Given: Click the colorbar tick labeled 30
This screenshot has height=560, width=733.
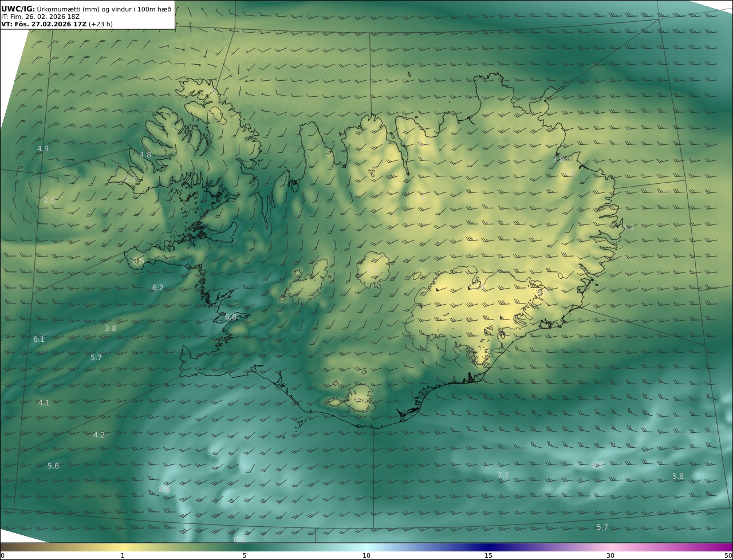Looking at the screenshot, I should click(610, 555).
